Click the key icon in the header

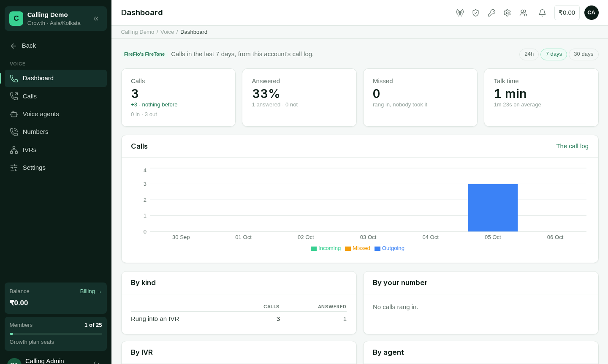coord(491,13)
